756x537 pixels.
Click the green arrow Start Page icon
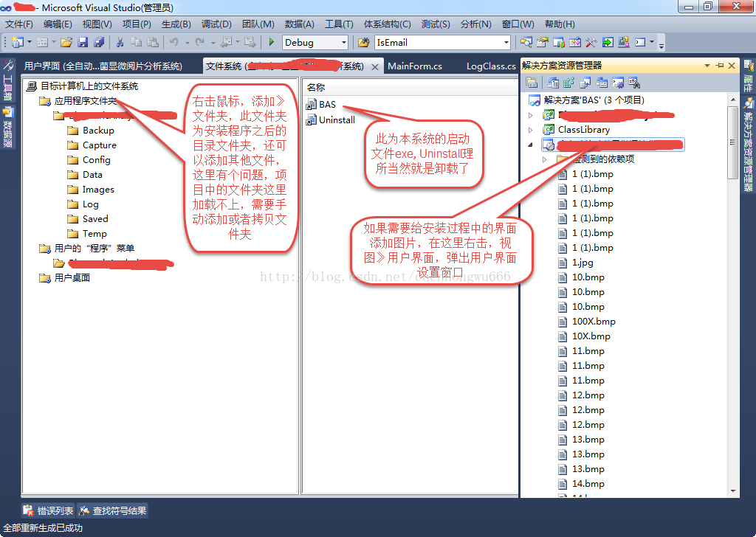(608, 42)
